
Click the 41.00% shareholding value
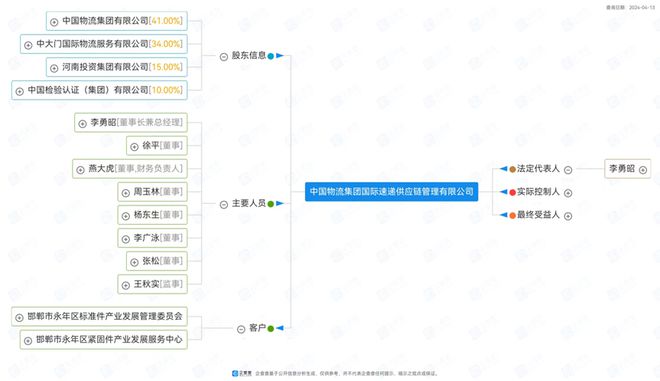166,21
